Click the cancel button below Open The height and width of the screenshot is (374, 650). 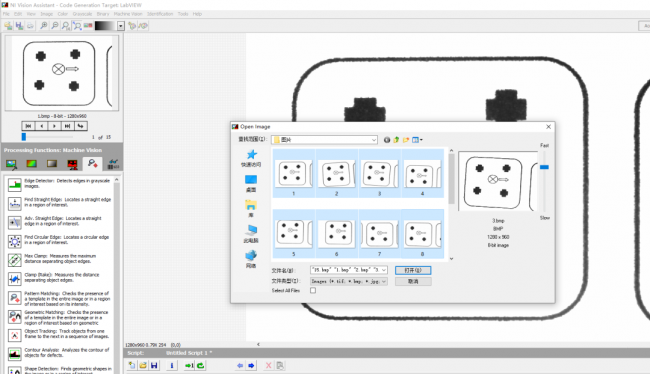coord(413,282)
